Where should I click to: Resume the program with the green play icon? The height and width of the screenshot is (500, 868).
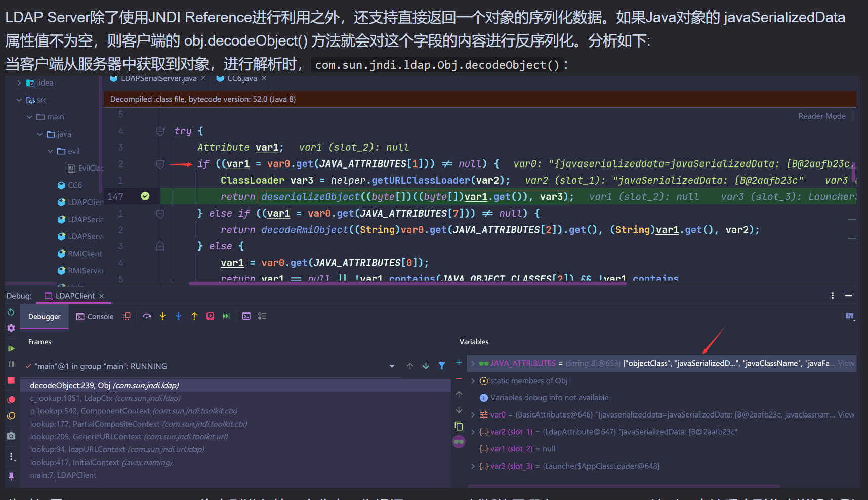click(x=11, y=348)
